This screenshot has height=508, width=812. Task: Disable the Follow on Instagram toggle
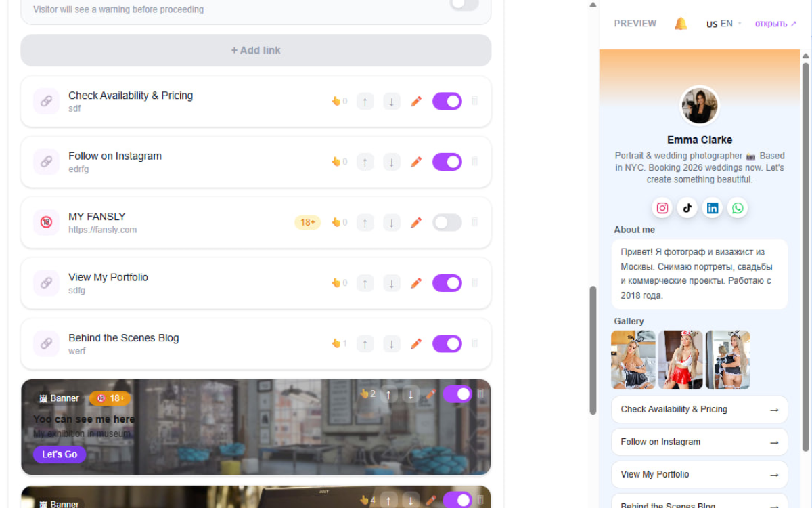tap(447, 162)
